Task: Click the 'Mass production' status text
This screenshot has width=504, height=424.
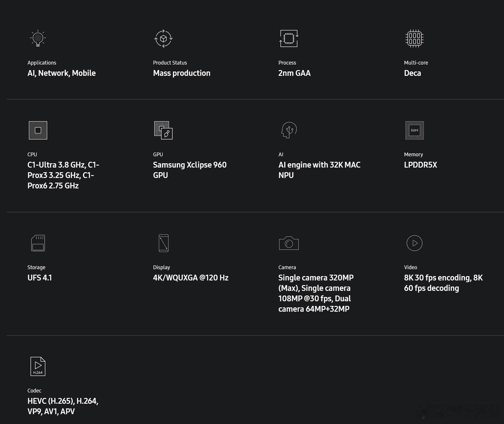Action: tap(182, 73)
